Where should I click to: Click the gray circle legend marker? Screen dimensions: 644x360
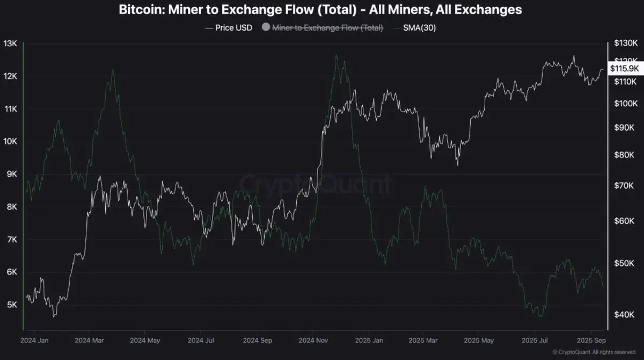tap(265, 28)
